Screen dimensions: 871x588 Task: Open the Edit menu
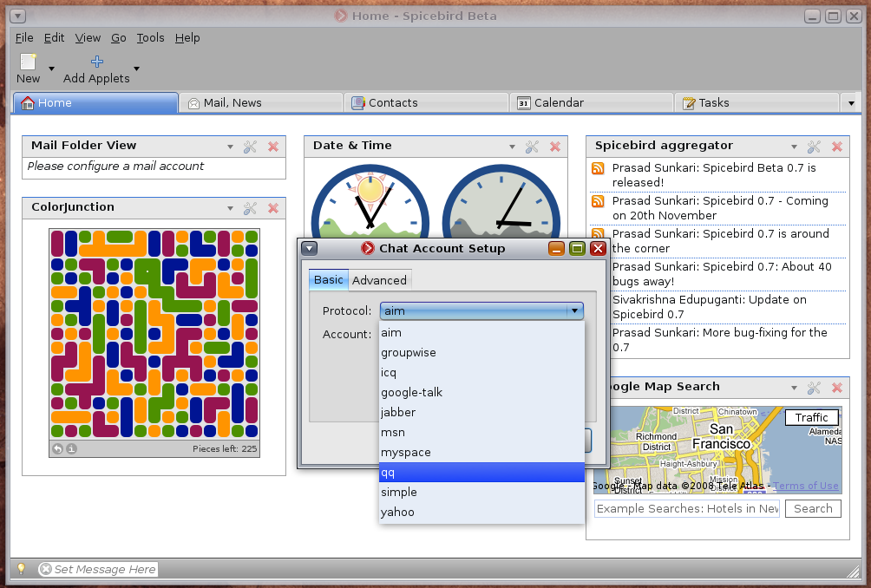pyautogui.click(x=54, y=38)
